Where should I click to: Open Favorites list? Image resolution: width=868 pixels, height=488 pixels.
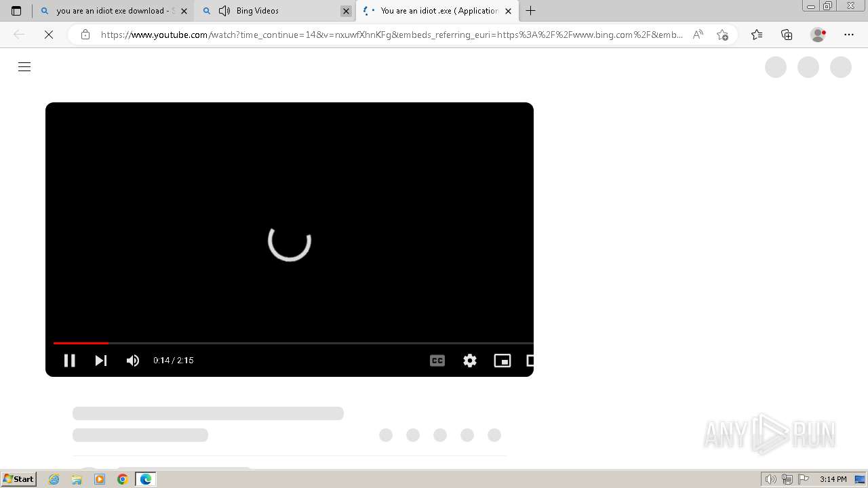(757, 35)
